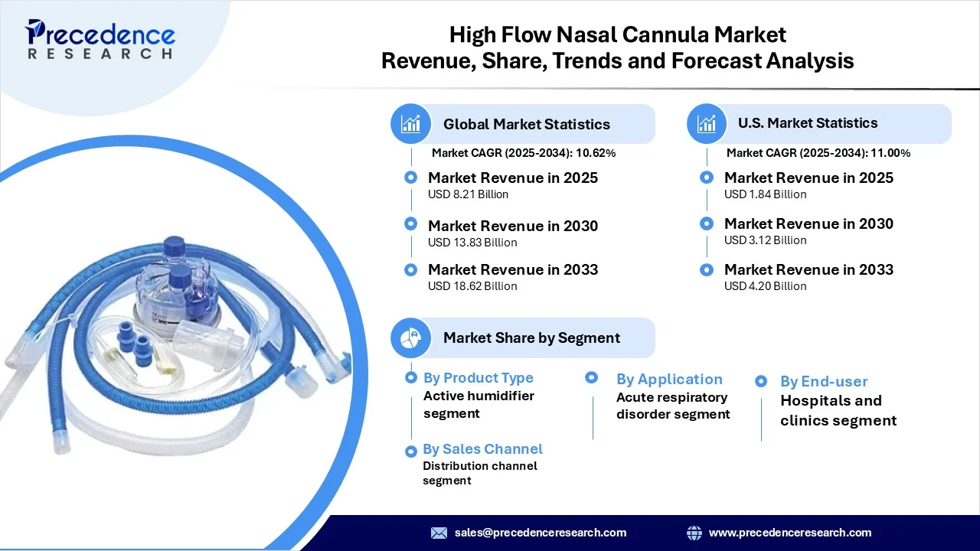Click the USD 4.20 Billion value
980x551 pixels.
765,286
